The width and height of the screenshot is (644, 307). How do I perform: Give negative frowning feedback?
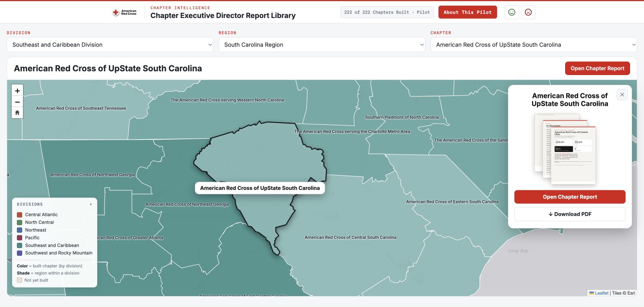click(x=528, y=12)
